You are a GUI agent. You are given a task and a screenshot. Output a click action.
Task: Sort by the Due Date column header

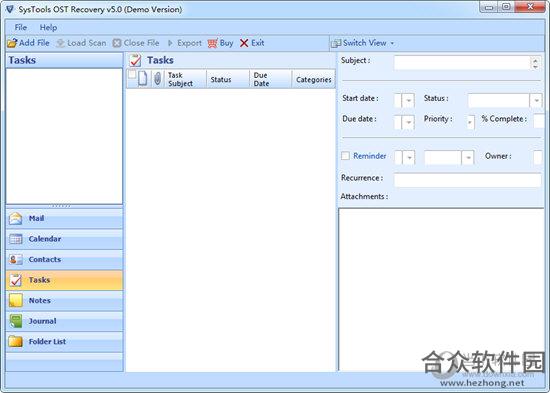point(270,79)
